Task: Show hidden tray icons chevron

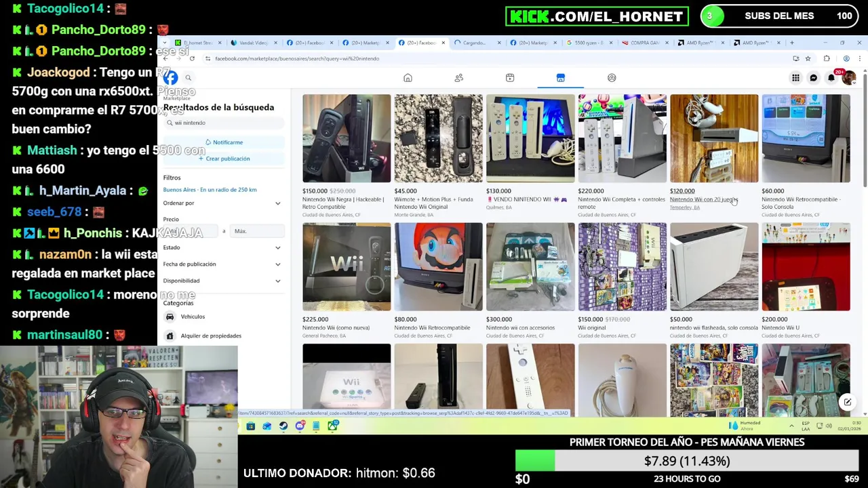Action: 791,426
